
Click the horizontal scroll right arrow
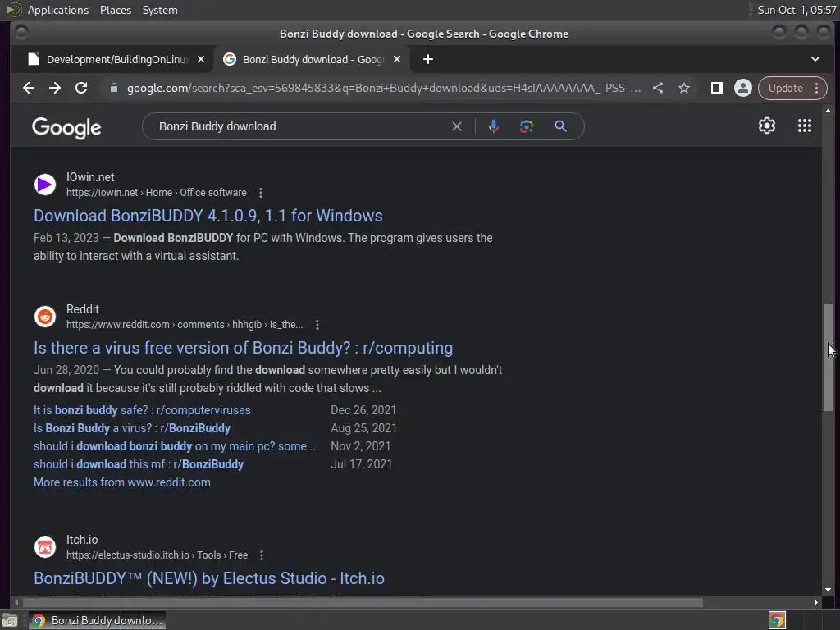coord(816,603)
